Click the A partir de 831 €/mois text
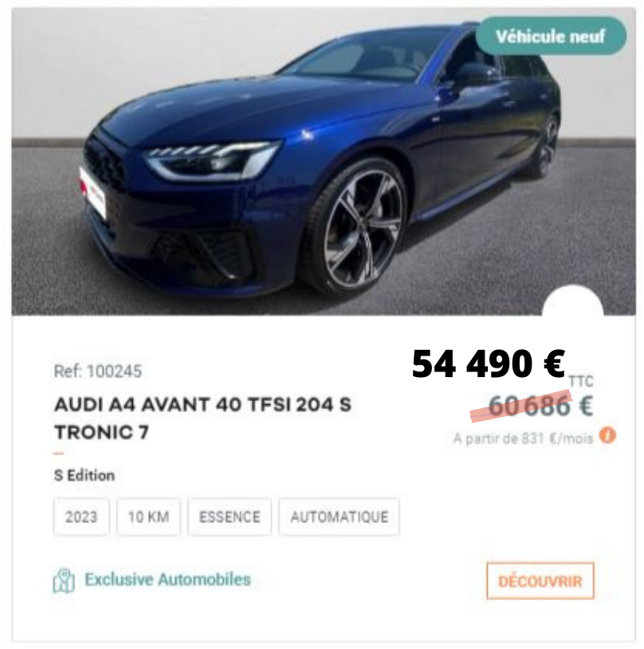The image size is (644, 649). [523, 438]
